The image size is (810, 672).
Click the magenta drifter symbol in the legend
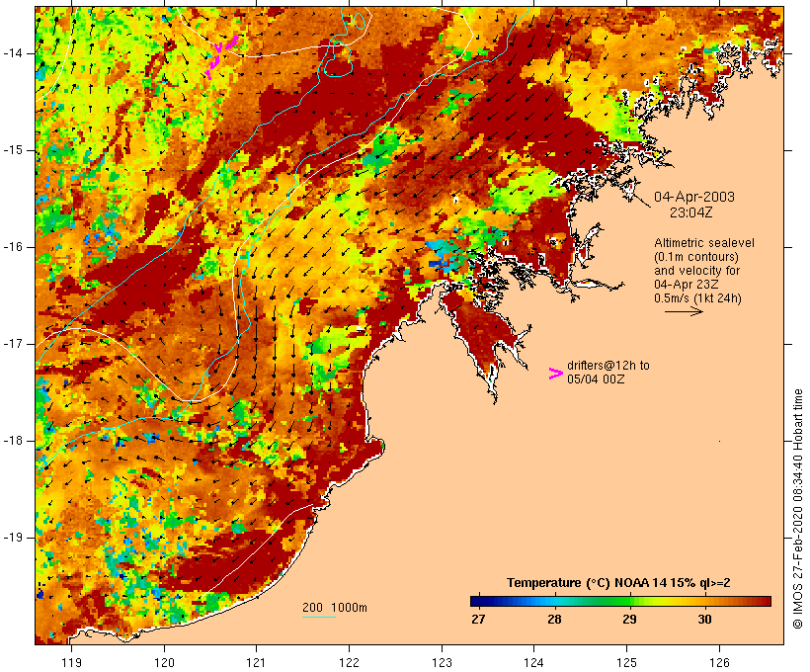click(x=555, y=374)
